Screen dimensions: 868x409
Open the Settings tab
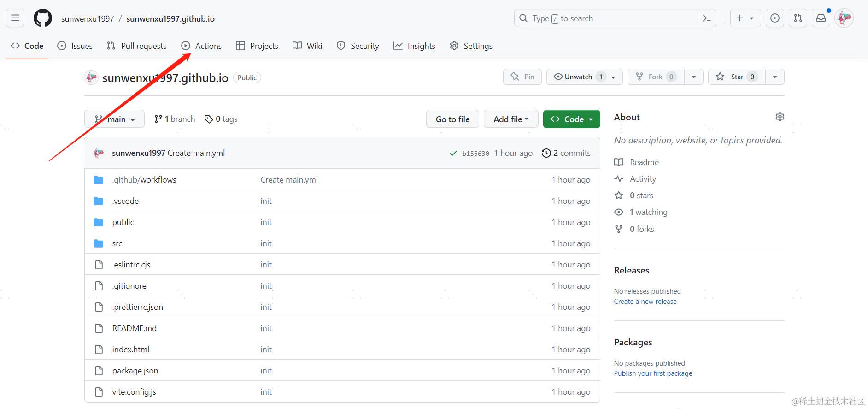471,46
